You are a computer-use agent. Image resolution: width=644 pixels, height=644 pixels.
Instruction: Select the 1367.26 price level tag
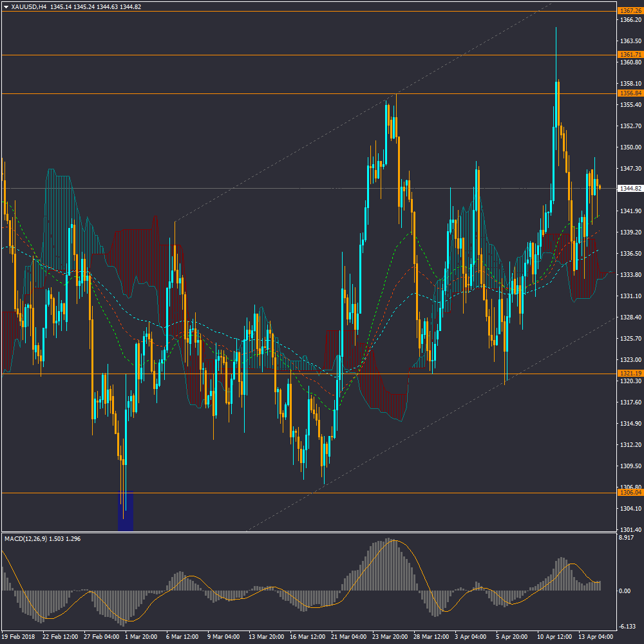(630, 11)
